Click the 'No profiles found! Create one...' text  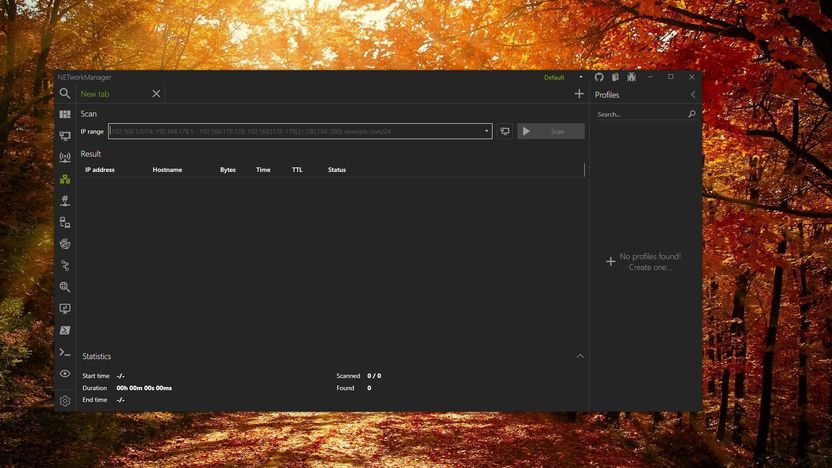pos(650,262)
